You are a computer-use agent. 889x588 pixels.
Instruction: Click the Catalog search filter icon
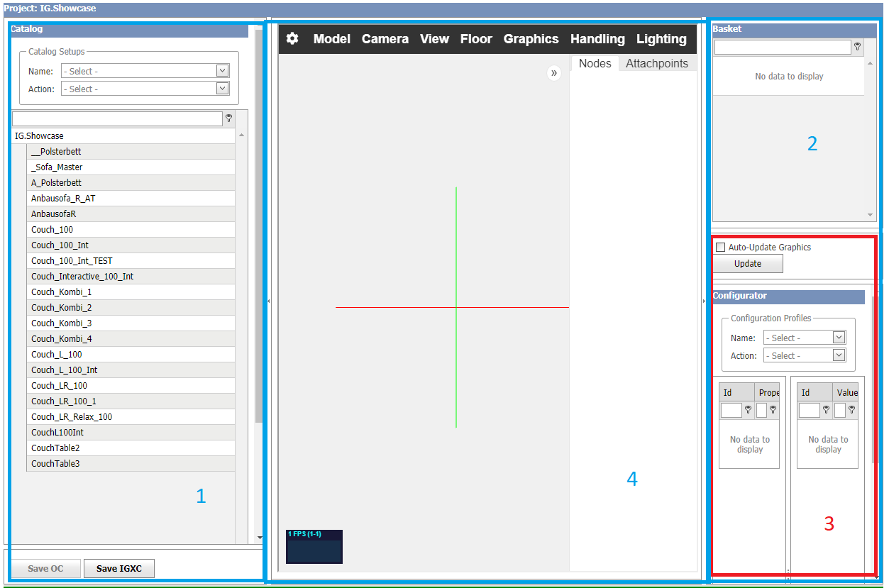pos(228,118)
